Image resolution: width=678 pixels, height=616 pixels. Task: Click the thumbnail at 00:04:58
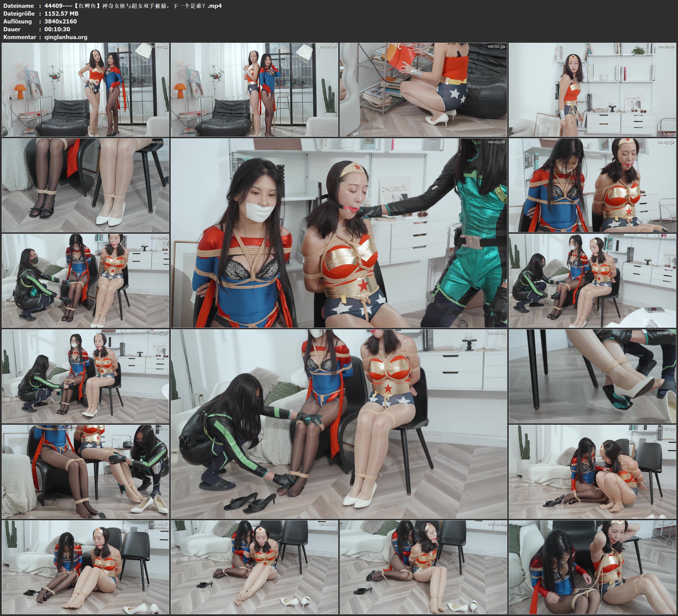592,281
